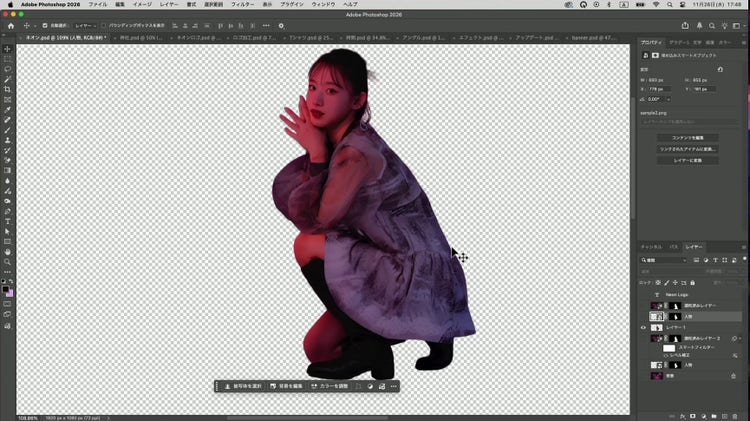Select the Lasso tool

[8, 69]
